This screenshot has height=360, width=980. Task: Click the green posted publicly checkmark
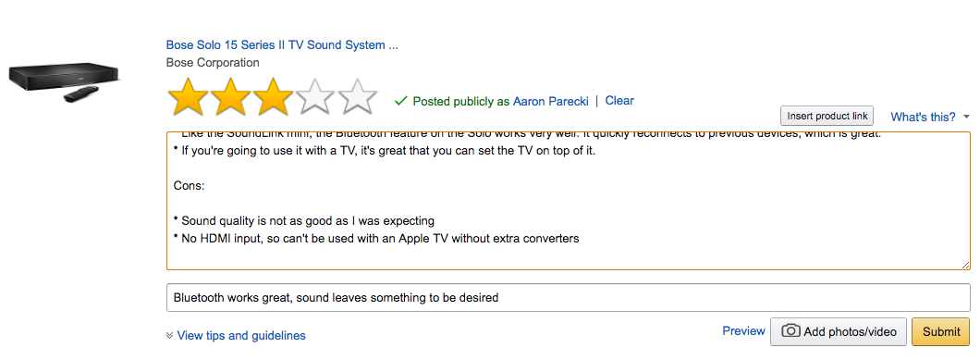401,101
